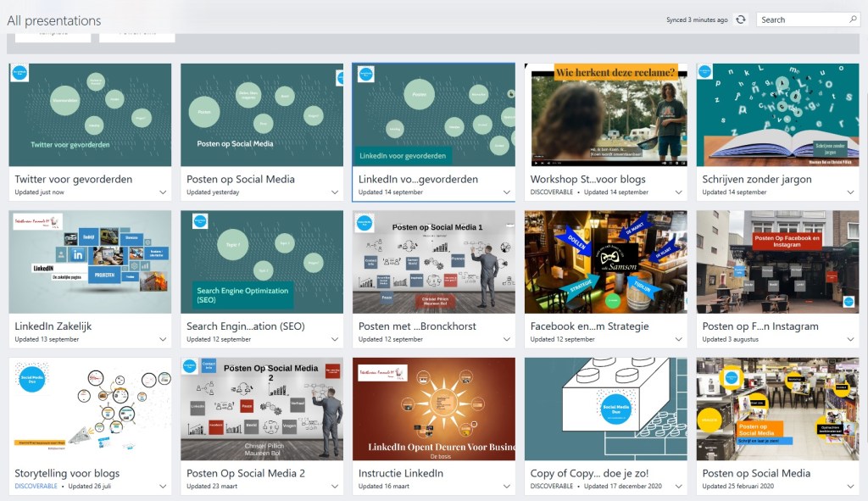Open the chevron menu on LinkedIn Zakelijk
Viewport: 868px width, 501px height.
(x=161, y=338)
